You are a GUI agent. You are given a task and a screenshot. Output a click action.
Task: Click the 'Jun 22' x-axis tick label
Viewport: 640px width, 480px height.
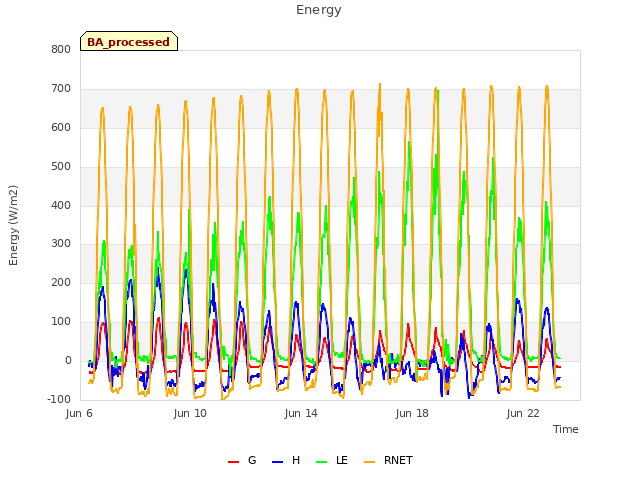click(523, 413)
